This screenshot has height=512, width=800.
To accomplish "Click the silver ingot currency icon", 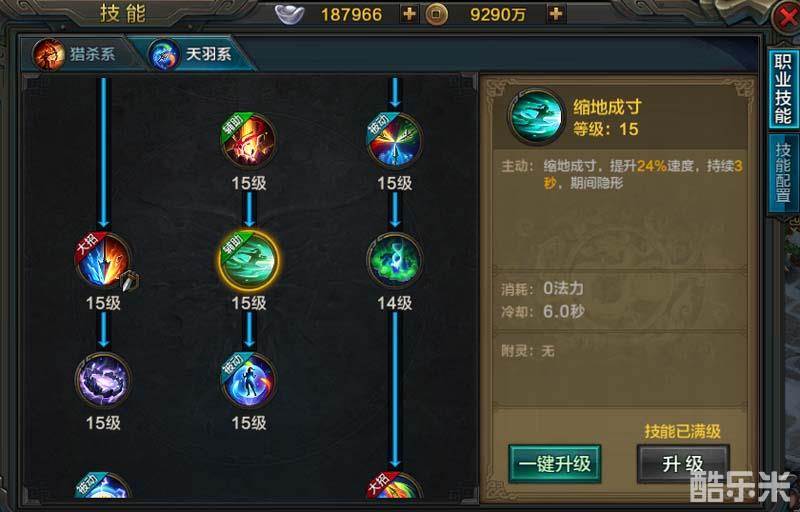I will tap(290, 14).
